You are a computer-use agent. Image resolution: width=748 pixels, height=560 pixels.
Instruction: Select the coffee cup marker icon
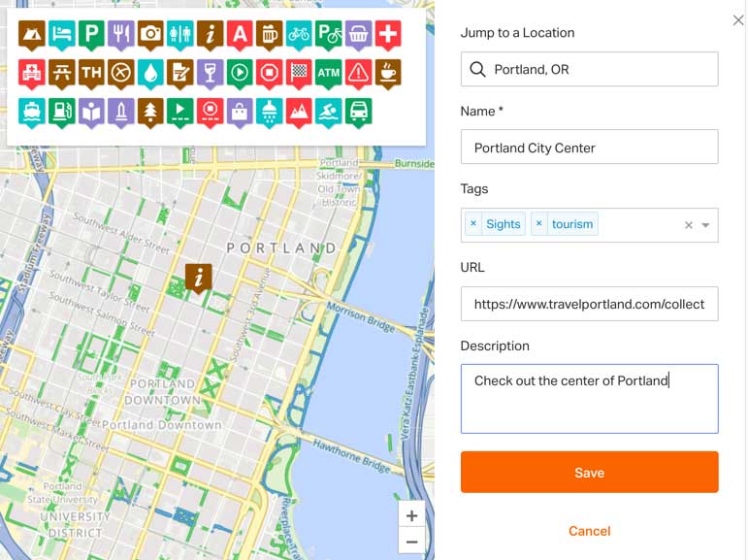(388, 74)
